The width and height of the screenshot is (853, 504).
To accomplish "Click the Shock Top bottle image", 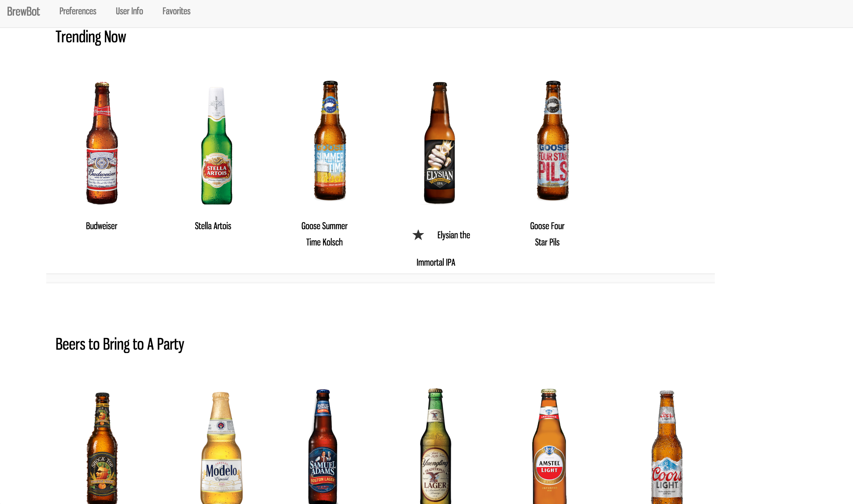I will pyautogui.click(x=102, y=448).
